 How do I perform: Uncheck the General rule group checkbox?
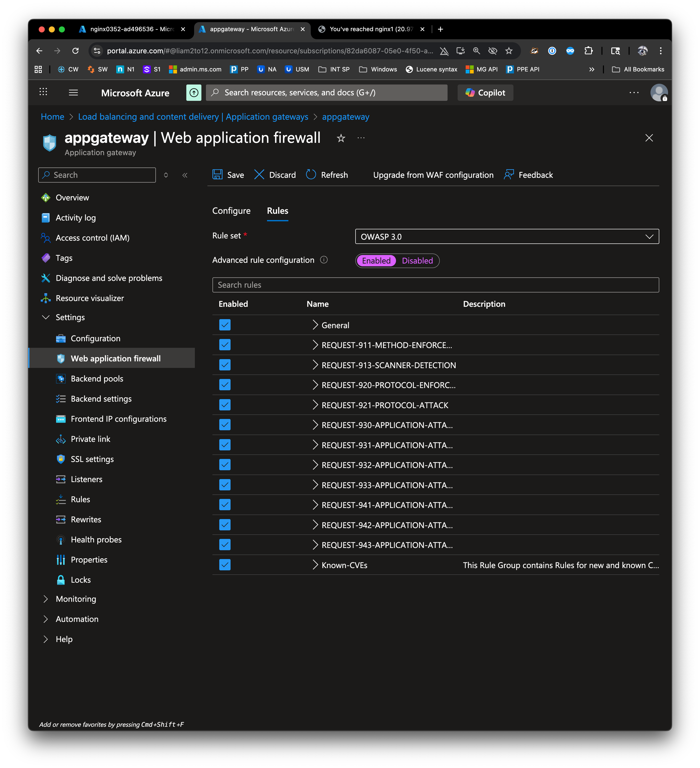click(x=225, y=325)
